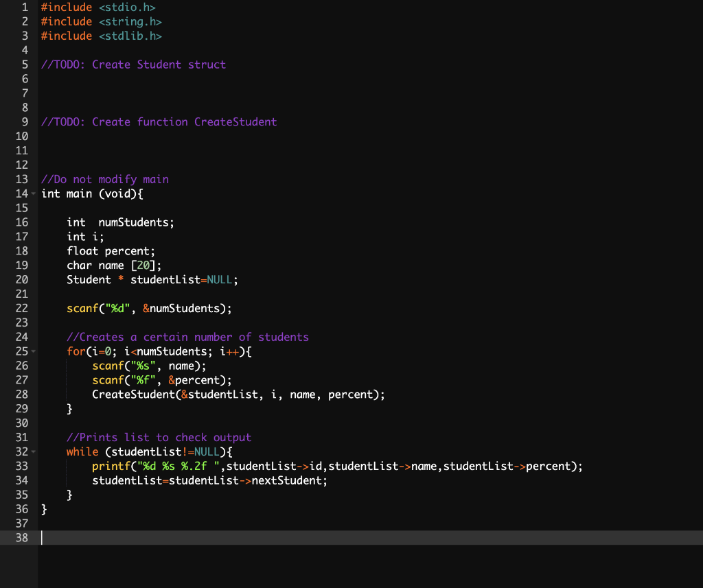Click the scanf("%f", &percent) statement
Image resolution: width=703 pixels, height=588 pixels.
pyautogui.click(x=162, y=380)
